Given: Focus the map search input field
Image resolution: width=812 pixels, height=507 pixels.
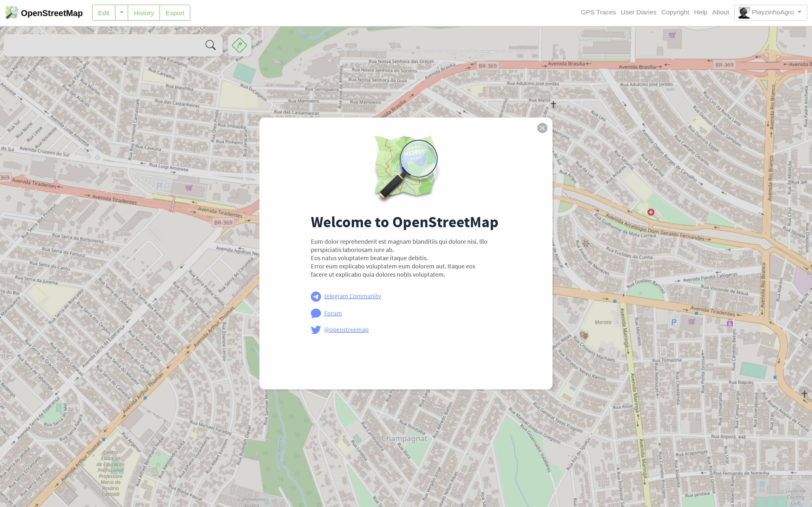Looking at the screenshot, I should [104, 45].
